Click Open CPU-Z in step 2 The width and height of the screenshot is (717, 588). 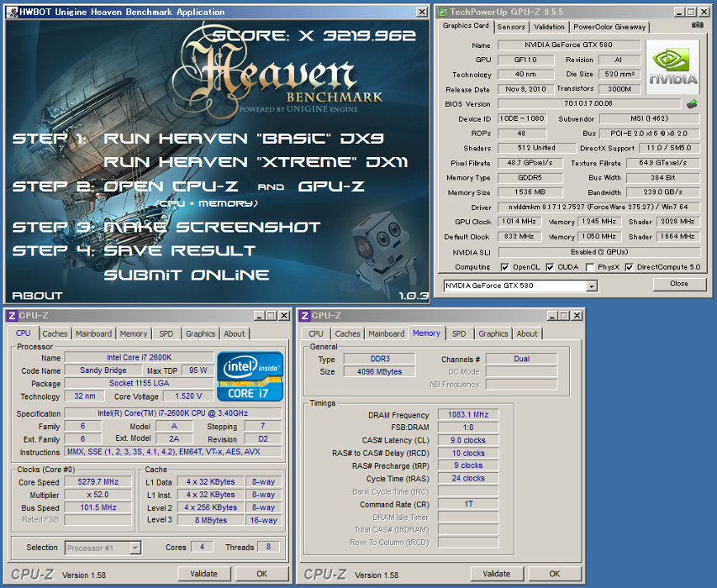(x=171, y=186)
